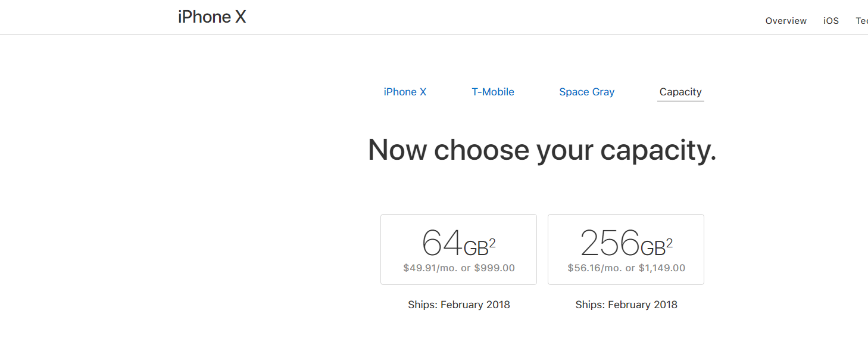The height and width of the screenshot is (338, 868).
Task: Click the "Now choose your capacity." heading
Action: click(x=542, y=150)
